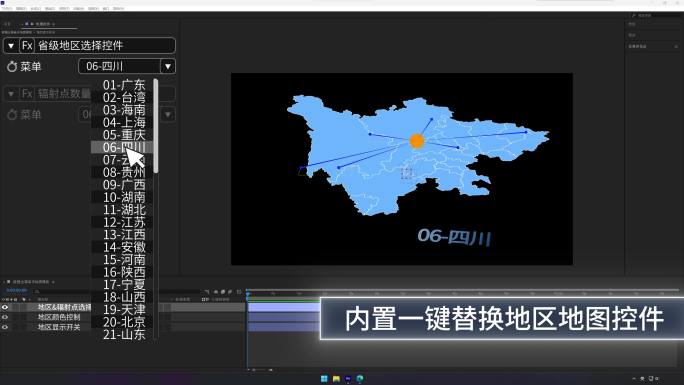Choose 10-湖南 in the dropdown list
Viewport: 684px width, 385px height.
pyautogui.click(x=123, y=197)
